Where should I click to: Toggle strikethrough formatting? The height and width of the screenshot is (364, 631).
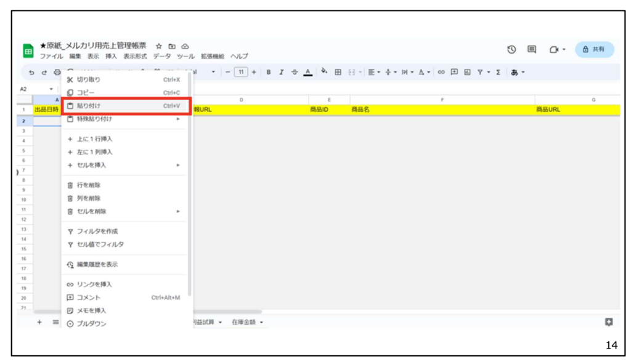294,72
